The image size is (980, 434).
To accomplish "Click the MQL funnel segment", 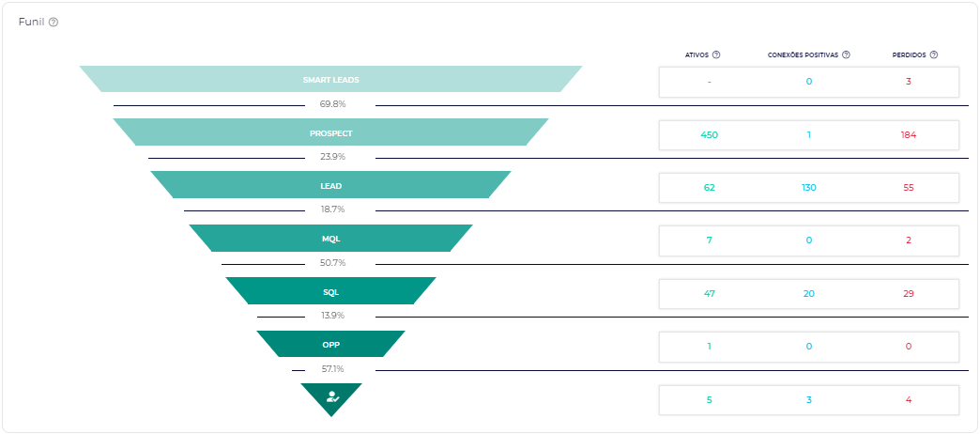I will 330,239.
